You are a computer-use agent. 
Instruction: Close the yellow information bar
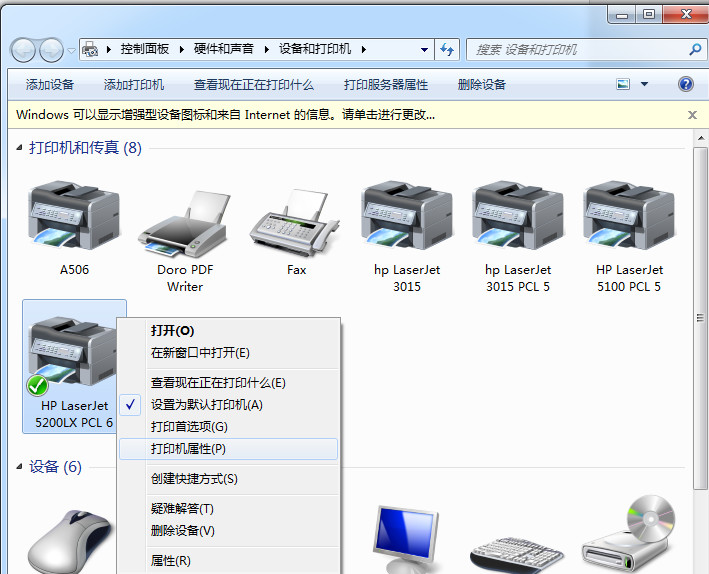point(692,115)
